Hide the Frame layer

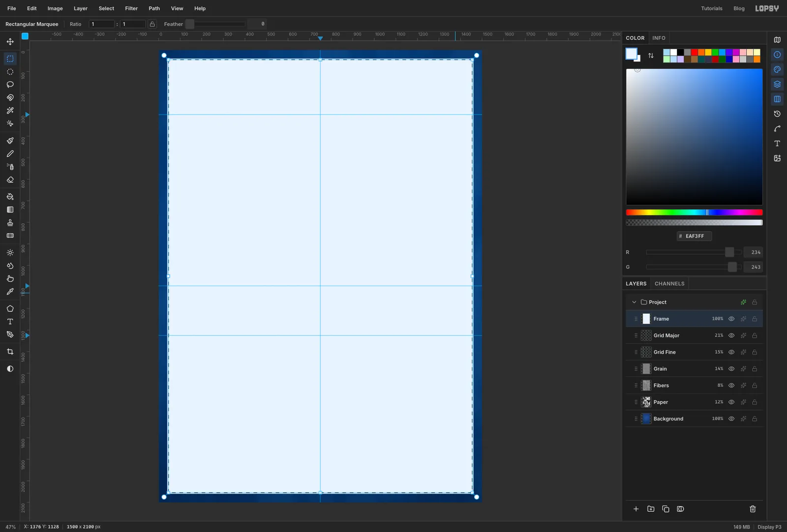[x=731, y=319]
